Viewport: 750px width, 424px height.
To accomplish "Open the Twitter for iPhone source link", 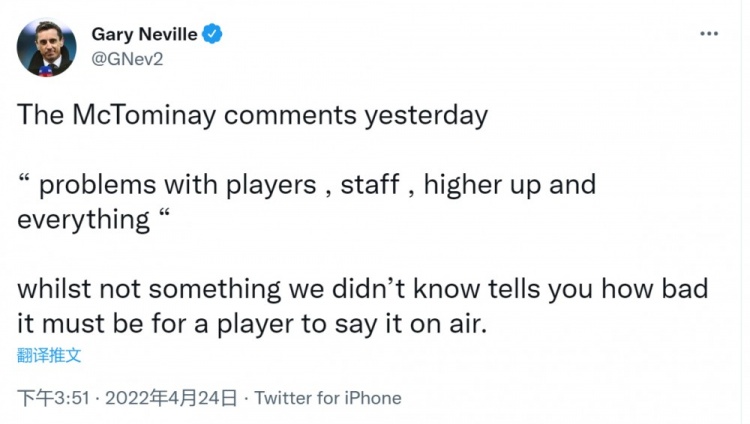I will tap(328, 398).
